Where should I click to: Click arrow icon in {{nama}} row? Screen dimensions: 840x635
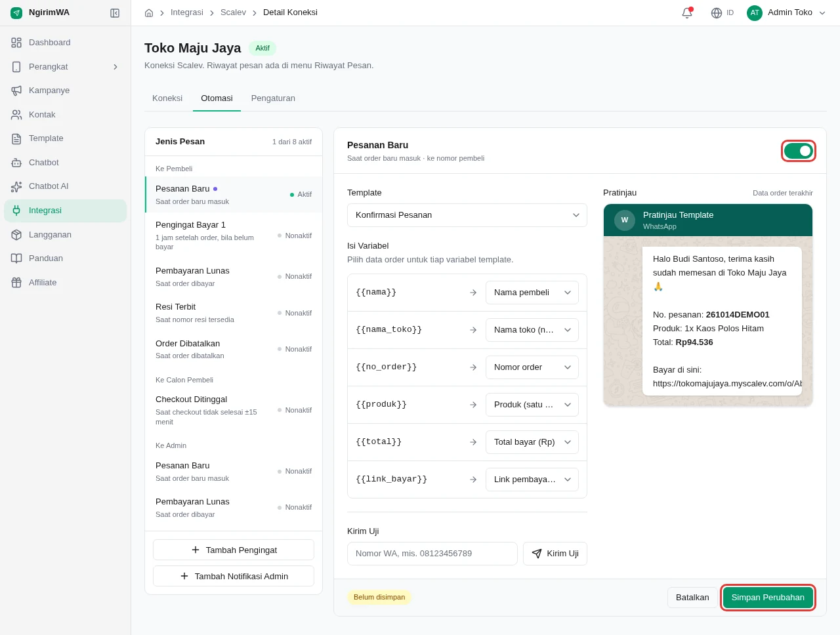pyautogui.click(x=473, y=293)
